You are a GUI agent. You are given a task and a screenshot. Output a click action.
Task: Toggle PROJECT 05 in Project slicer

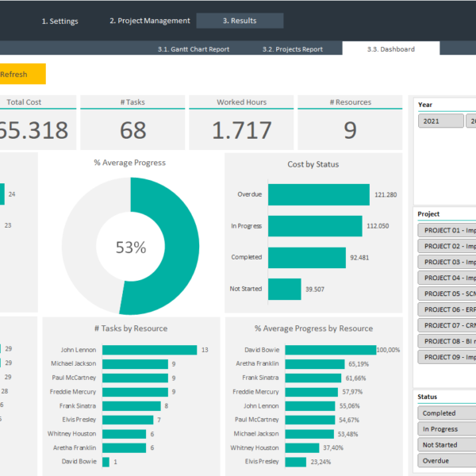(x=447, y=294)
